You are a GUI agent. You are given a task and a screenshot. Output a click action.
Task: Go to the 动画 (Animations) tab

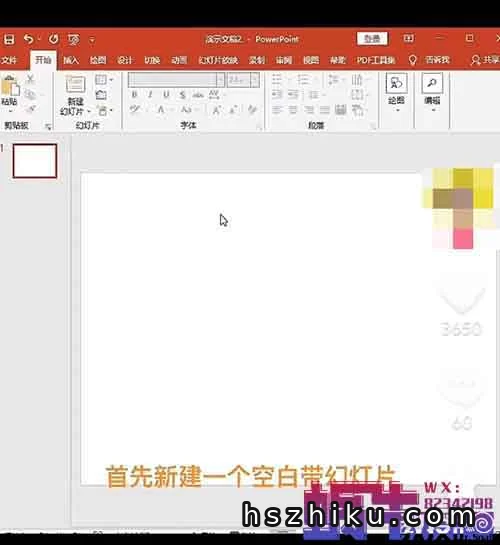pos(179,60)
